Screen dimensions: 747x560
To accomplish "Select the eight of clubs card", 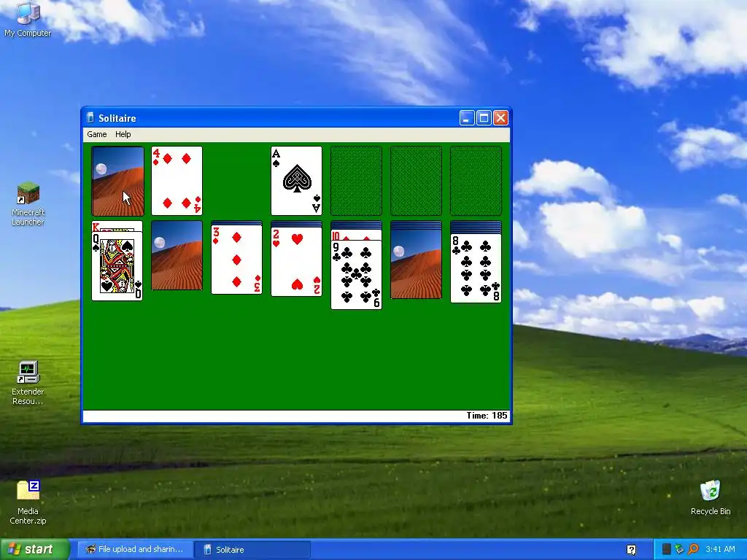I will [476, 268].
